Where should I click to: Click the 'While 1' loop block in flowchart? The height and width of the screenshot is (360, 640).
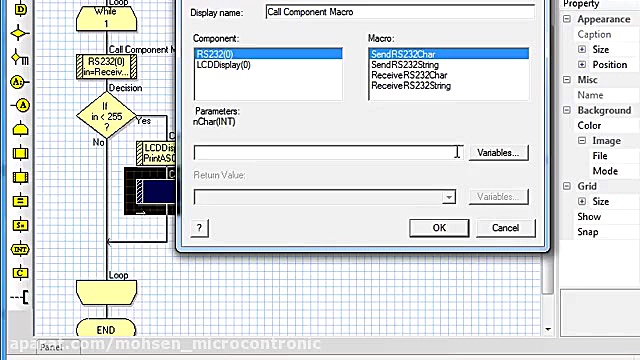tap(107, 18)
